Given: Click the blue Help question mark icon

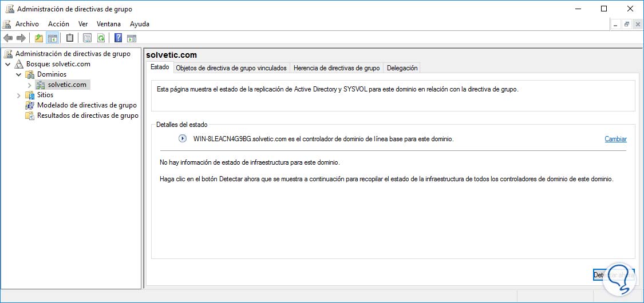Looking at the screenshot, I should pyautogui.click(x=118, y=38).
